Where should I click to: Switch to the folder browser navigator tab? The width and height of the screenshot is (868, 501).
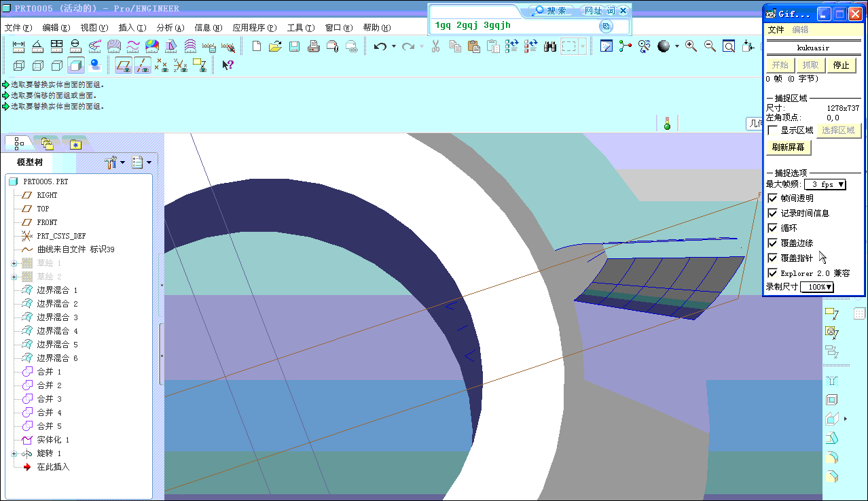47,143
